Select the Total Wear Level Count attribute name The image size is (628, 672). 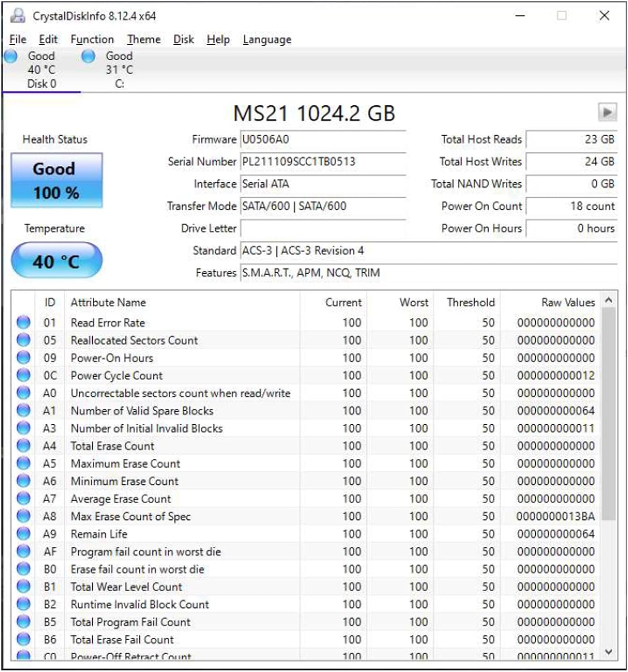126,587
